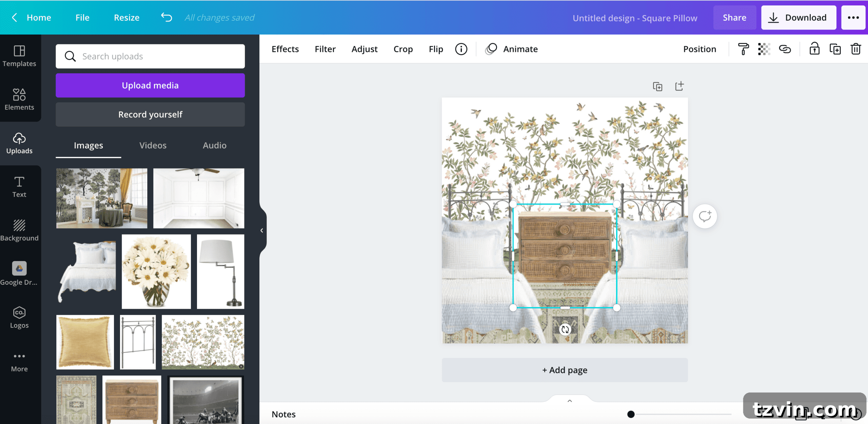The width and height of the screenshot is (868, 424).
Task: Click the Search uploads field
Action: pos(150,56)
